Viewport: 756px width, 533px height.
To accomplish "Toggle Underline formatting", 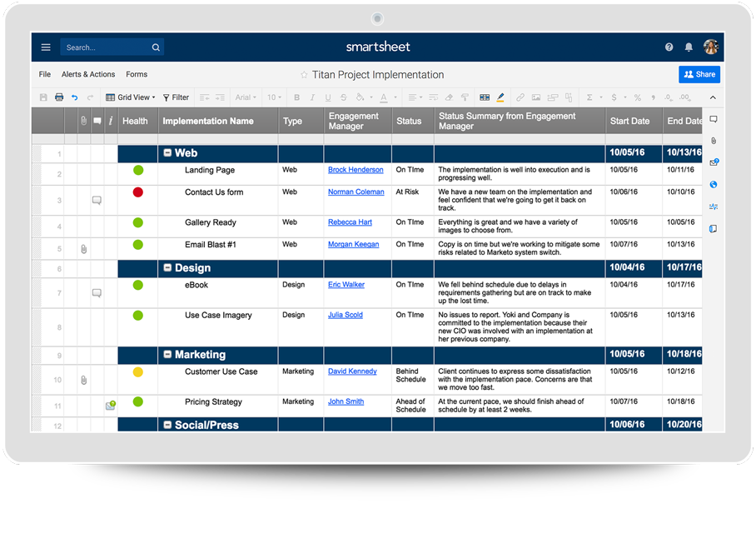I will tap(328, 97).
